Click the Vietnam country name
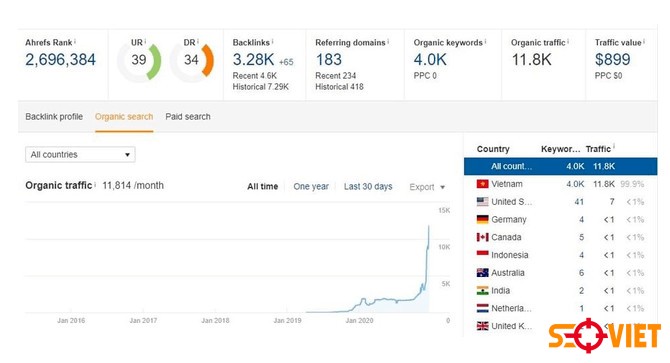 coord(507,184)
